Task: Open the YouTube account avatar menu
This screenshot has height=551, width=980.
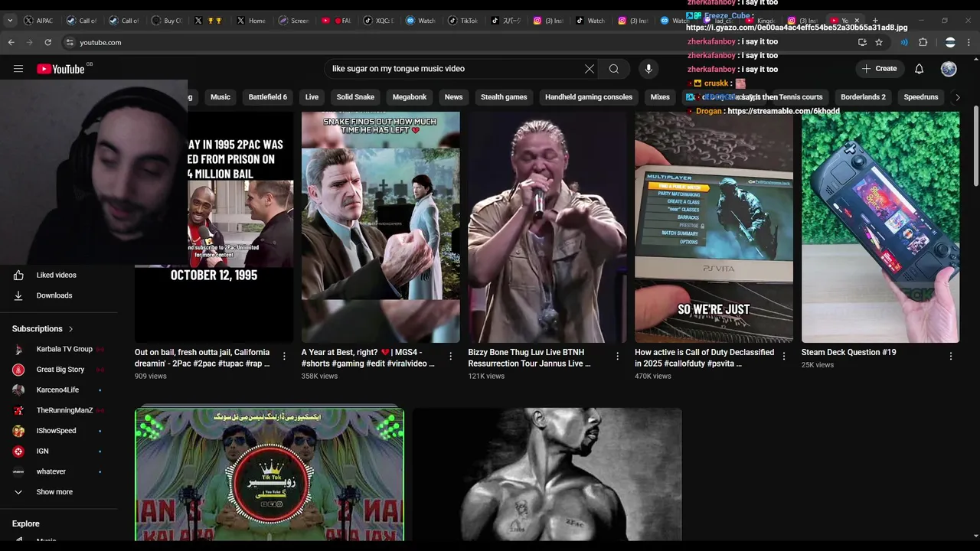Action: 949,69
